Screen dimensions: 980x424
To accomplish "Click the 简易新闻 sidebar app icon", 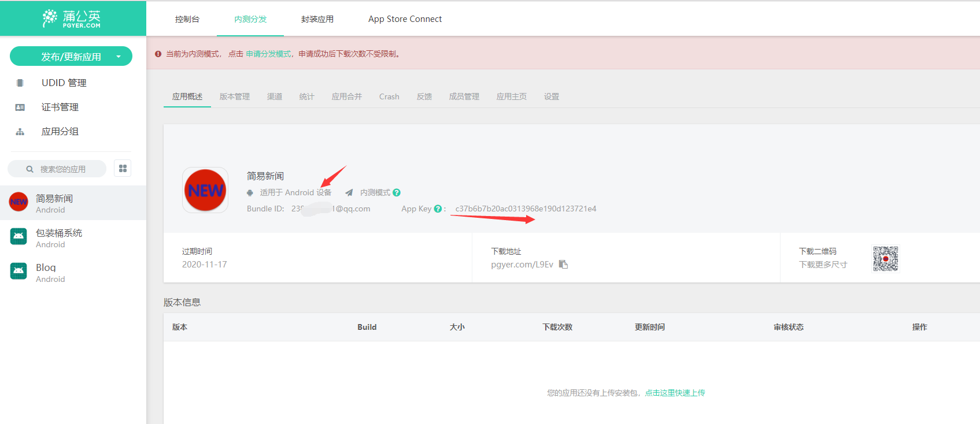I will point(19,202).
